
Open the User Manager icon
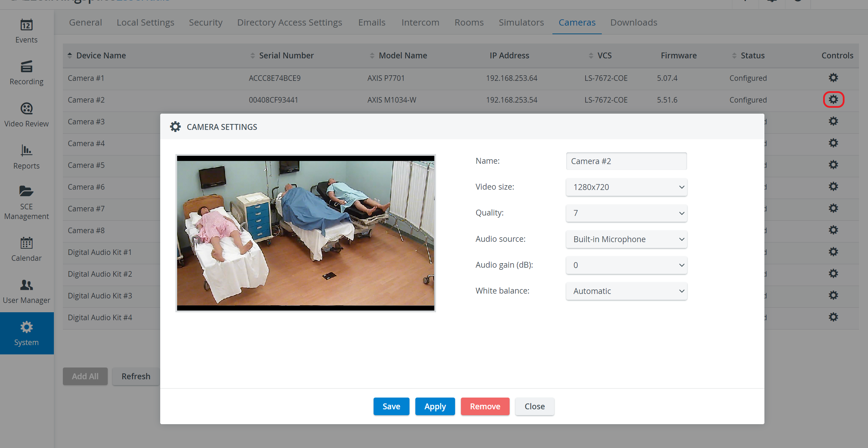click(26, 285)
